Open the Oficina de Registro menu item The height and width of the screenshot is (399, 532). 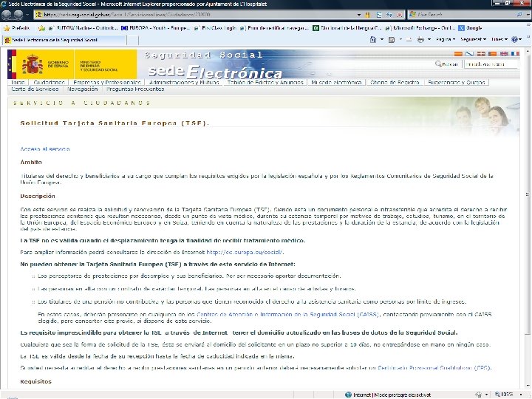pos(395,83)
